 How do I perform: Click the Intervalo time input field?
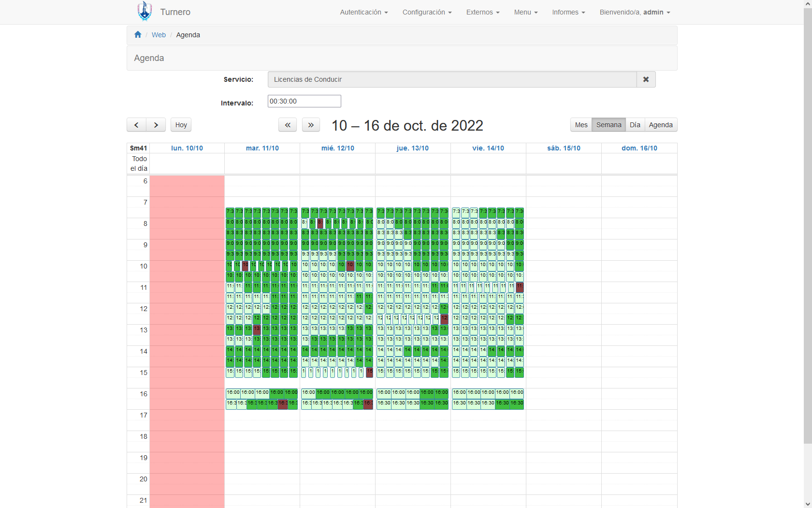click(x=304, y=101)
